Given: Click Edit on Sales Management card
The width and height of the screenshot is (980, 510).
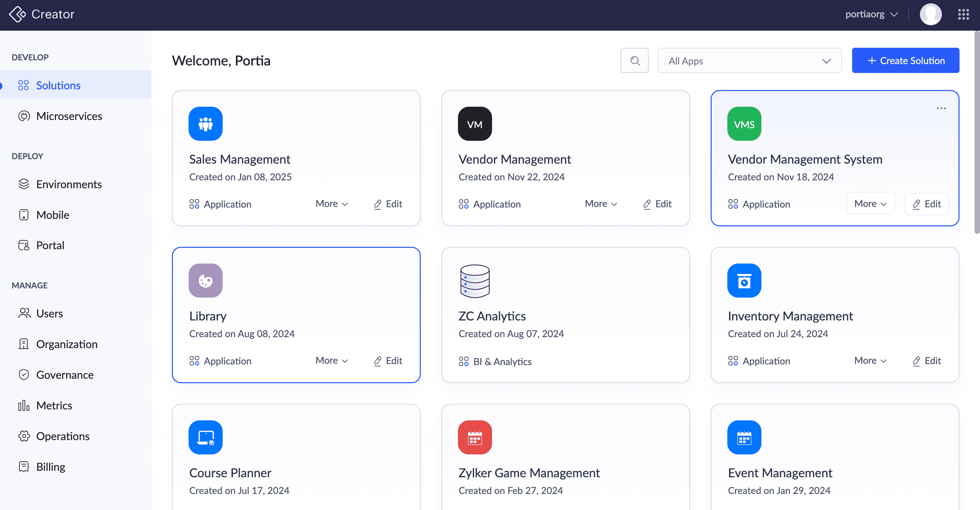Looking at the screenshot, I should pos(388,204).
